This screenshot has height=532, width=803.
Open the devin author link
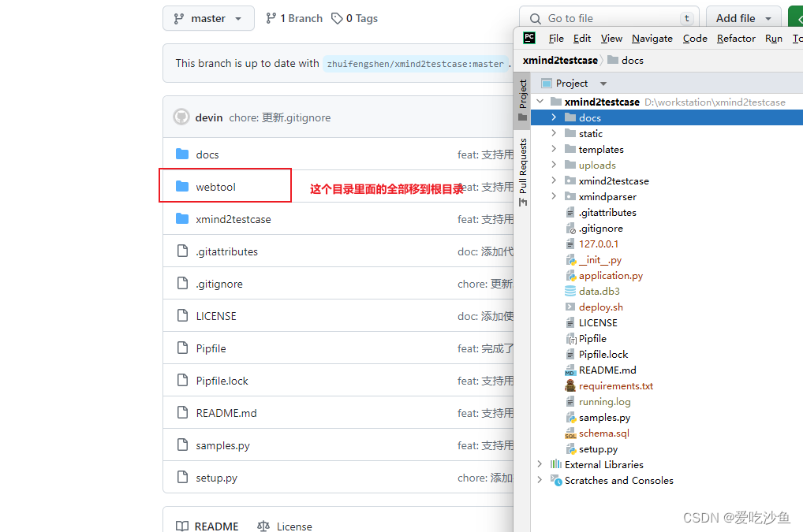click(209, 117)
